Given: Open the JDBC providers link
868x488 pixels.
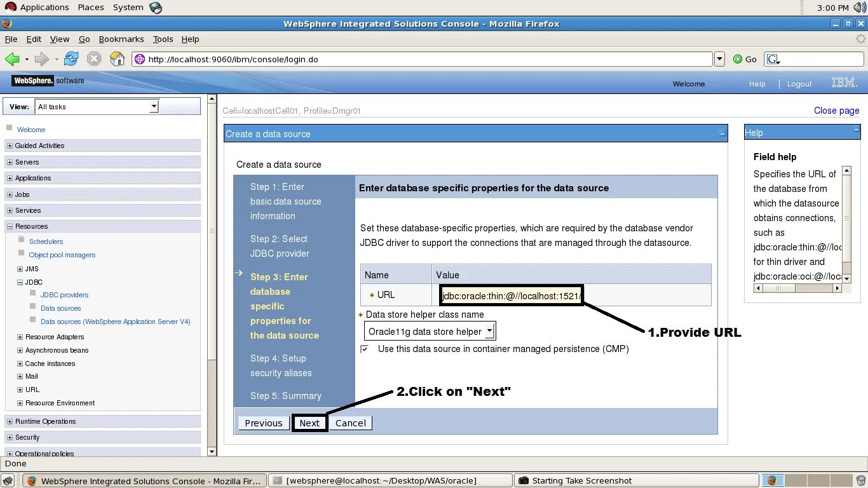Looking at the screenshot, I should click(65, 295).
